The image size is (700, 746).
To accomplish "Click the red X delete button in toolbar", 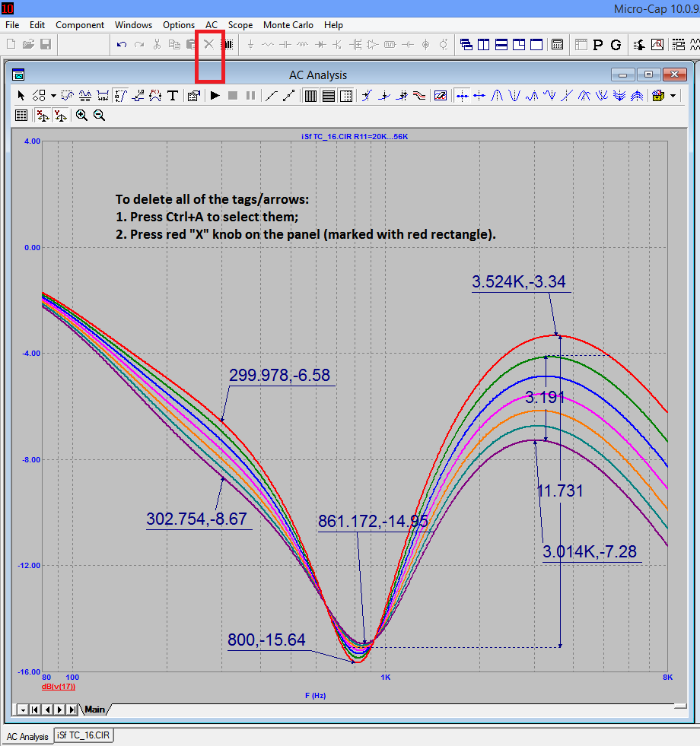I will click(209, 45).
